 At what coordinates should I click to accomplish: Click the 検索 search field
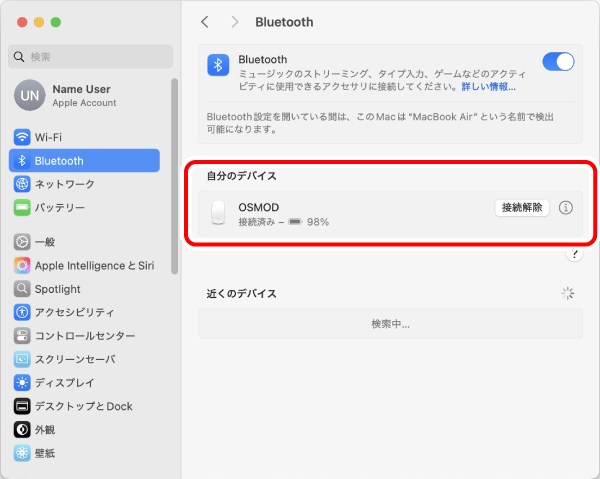[91, 56]
